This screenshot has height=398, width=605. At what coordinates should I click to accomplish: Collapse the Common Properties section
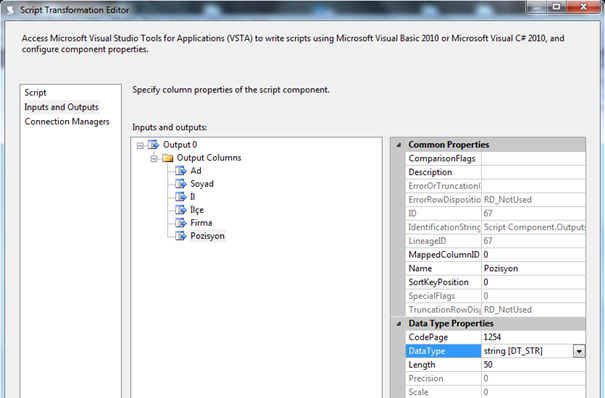(399, 145)
